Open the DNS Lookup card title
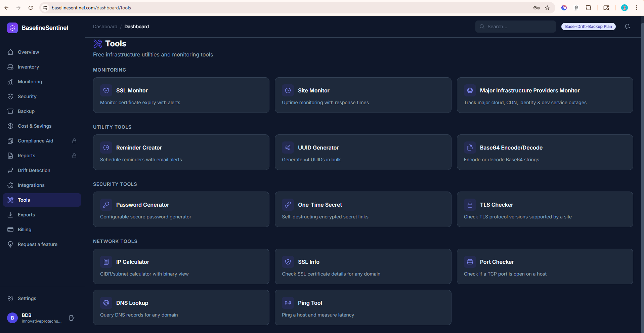644x333 pixels. [132, 303]
